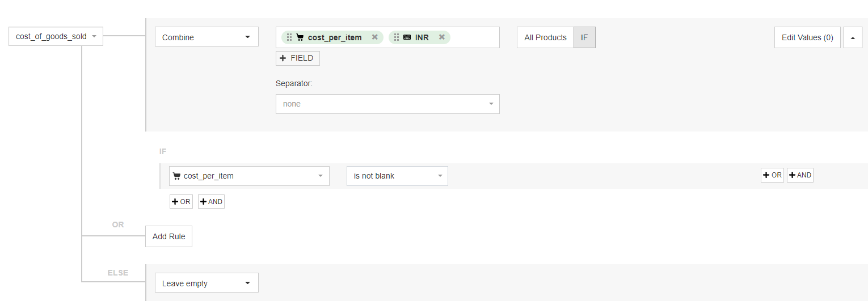The height and width of the screenshot is (305, 868).
Task: Remove the INR static value chip
Action: (441, 37)
